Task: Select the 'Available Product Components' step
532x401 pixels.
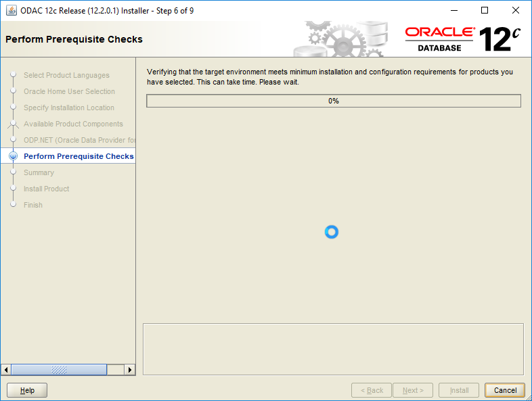Action: [x=73, y=124]
